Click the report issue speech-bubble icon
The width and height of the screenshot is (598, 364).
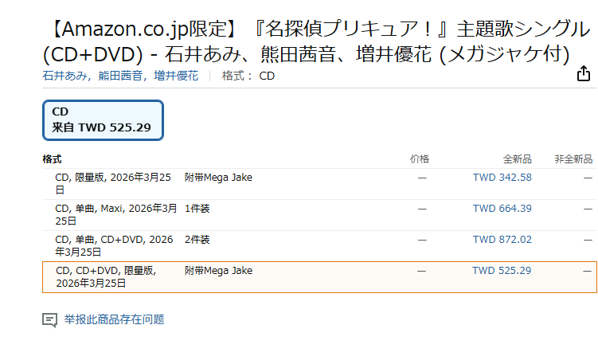(49, 320)
